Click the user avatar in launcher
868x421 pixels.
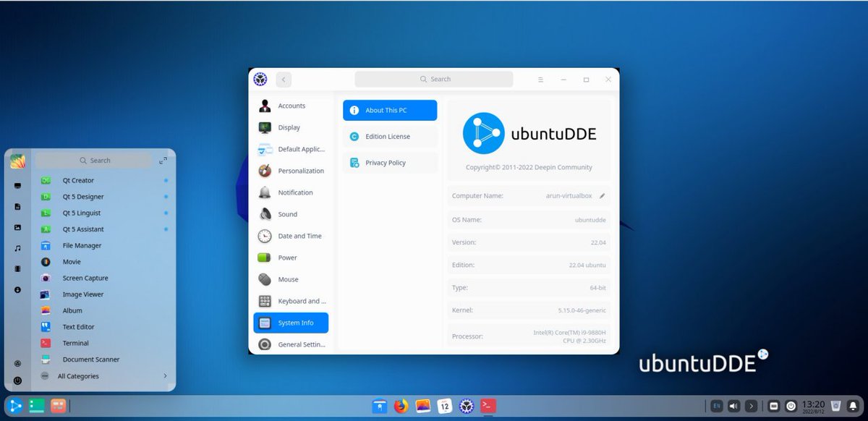click(x=17, y=161)
